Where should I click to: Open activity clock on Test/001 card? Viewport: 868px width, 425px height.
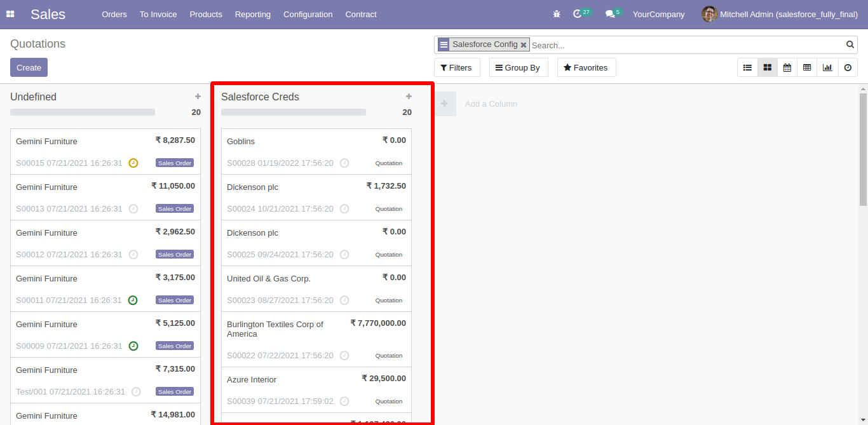136,391
